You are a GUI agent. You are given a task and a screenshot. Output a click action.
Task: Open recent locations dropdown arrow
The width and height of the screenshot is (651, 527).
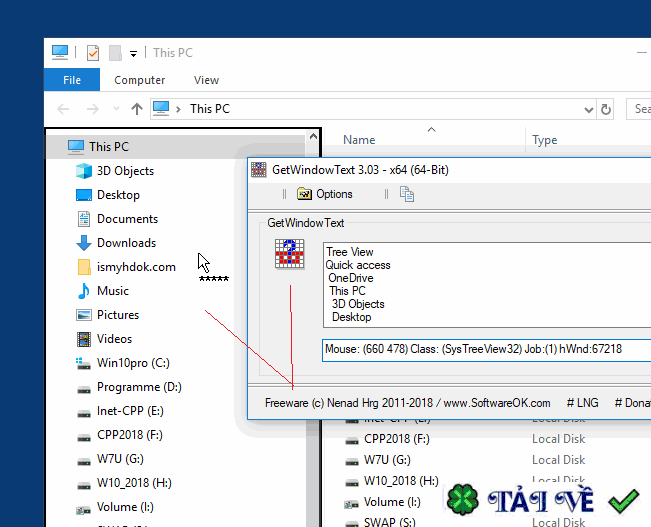(x=117, y=109)
